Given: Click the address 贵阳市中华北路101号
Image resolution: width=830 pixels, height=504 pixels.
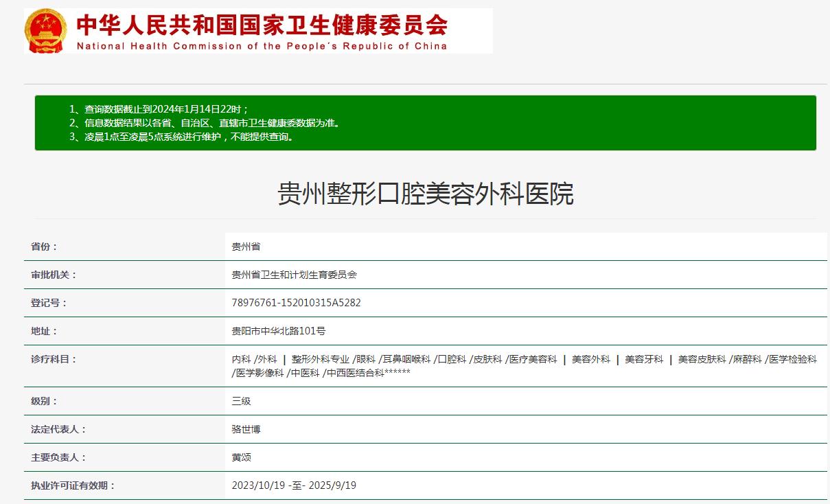Looking at the screenshot, I should (x=278, y=331).
